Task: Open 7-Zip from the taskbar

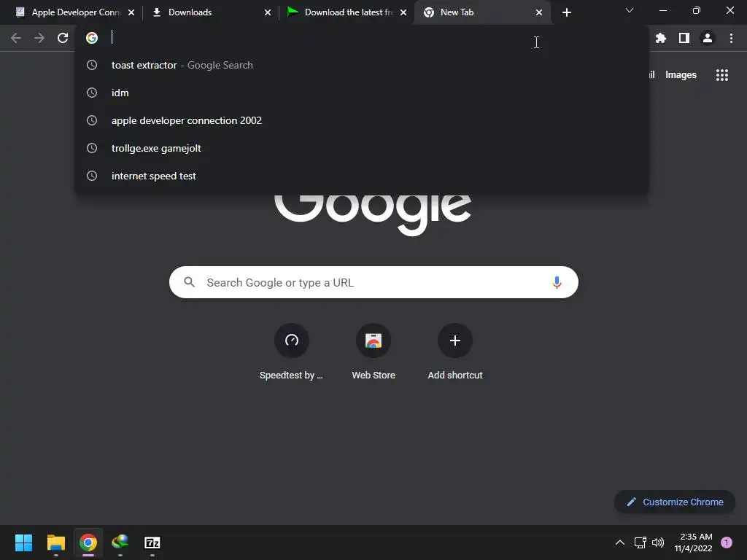Action: click(x=152, y=542)
